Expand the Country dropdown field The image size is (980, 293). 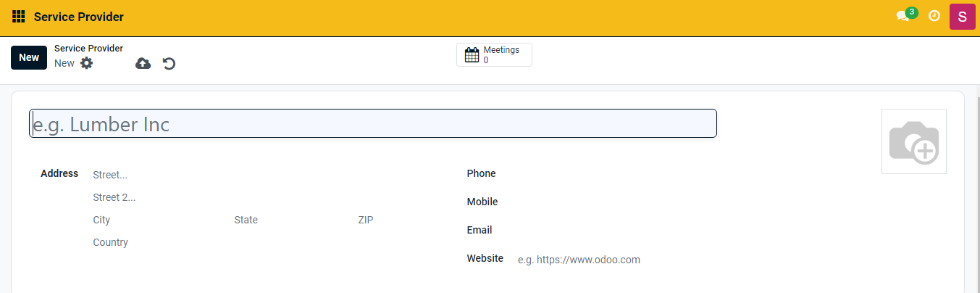click(268, 242)
